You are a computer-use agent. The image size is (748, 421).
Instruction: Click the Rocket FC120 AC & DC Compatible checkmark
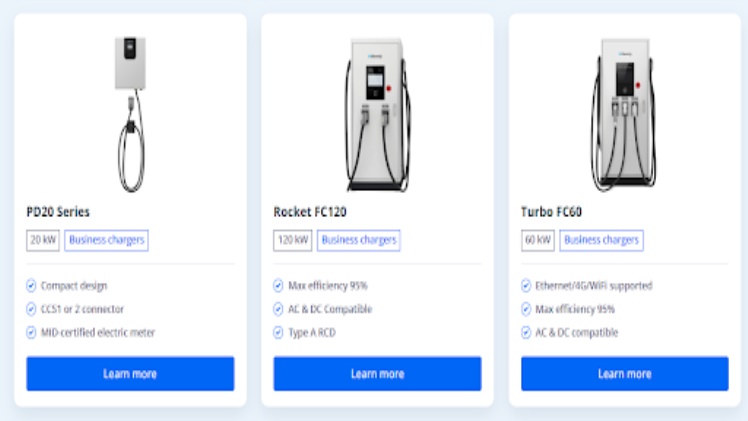click(278, 309)
